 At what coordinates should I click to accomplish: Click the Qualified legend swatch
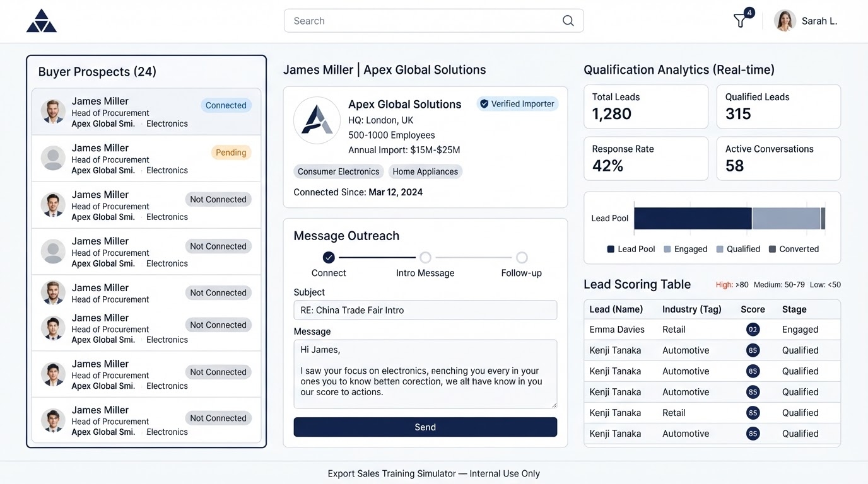tap(720, 249)
